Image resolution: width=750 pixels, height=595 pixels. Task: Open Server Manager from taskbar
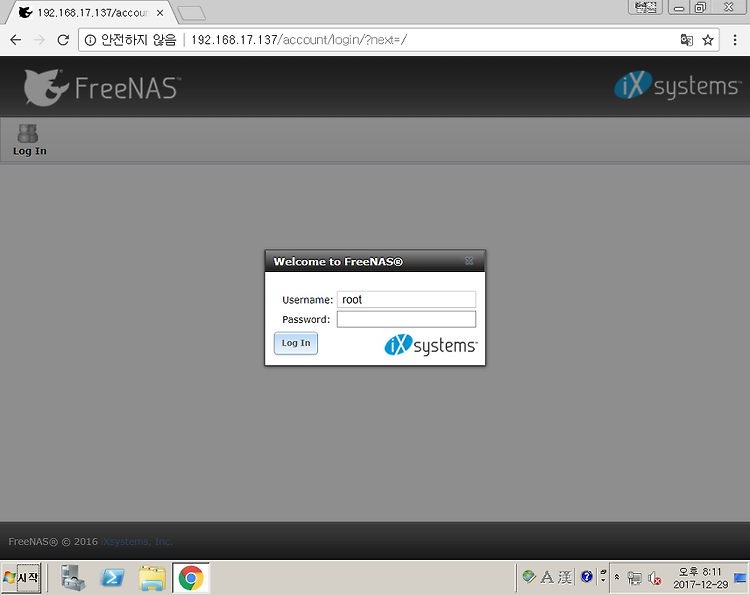[x=73, y=578]
